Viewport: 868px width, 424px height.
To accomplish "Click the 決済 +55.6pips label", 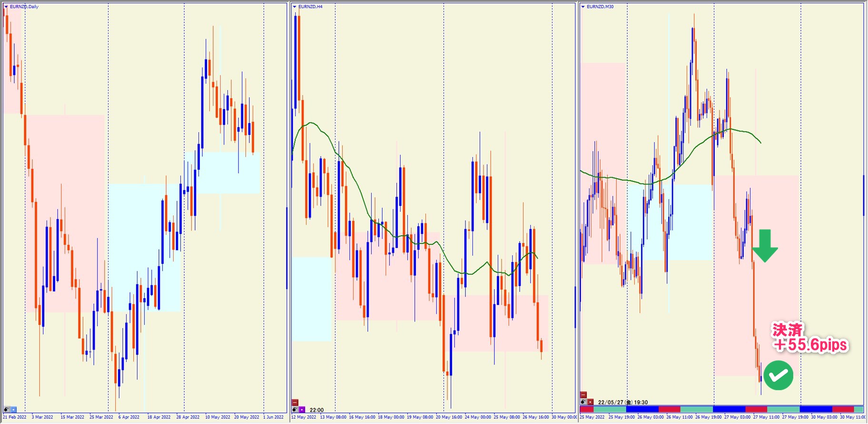I will [x=810, y=337].
